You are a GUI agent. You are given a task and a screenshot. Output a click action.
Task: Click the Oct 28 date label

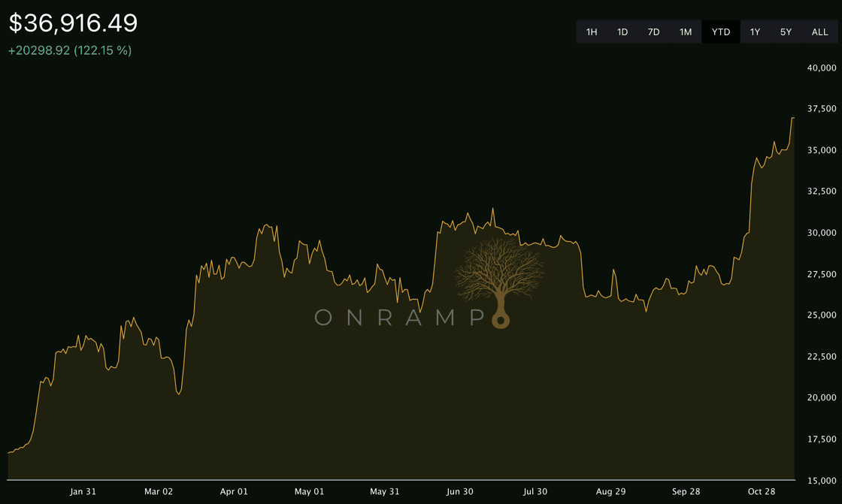761,492
